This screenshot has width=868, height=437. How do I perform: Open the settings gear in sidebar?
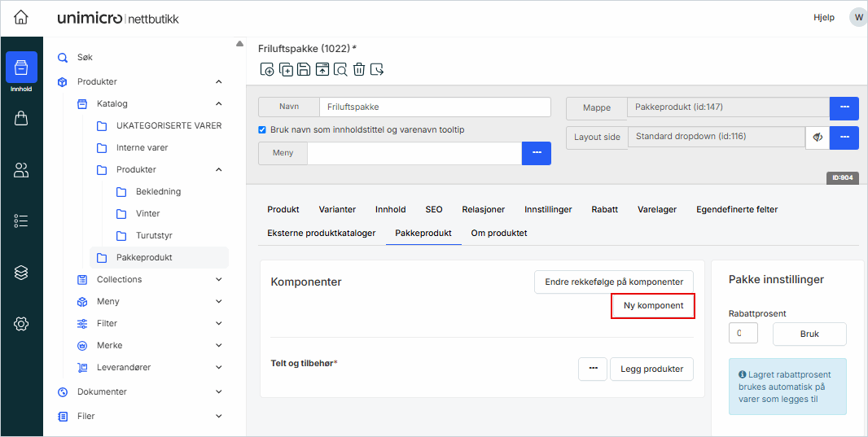click(21, 324)
